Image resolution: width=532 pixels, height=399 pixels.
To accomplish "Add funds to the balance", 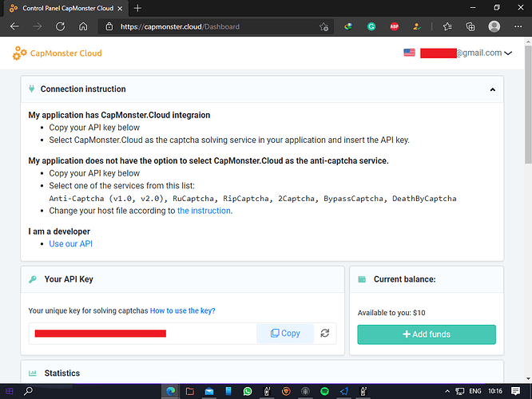I will point(427,334).
